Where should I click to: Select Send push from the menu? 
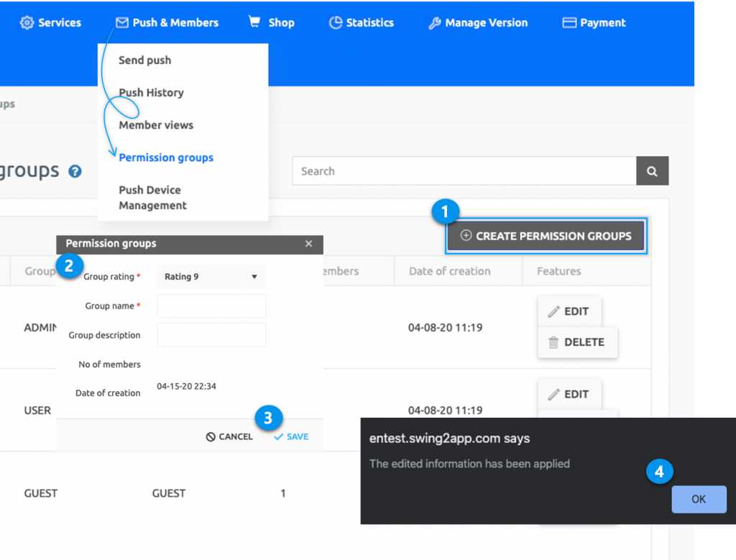(x=144, y=60)
